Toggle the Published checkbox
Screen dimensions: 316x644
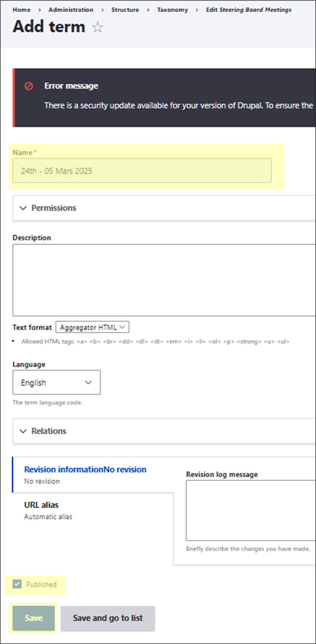(17, 584)
